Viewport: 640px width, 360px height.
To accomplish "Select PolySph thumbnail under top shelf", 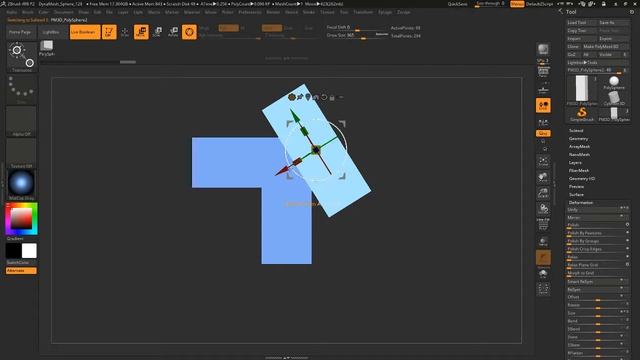I will pyautogui.click(x=47, y=48).
